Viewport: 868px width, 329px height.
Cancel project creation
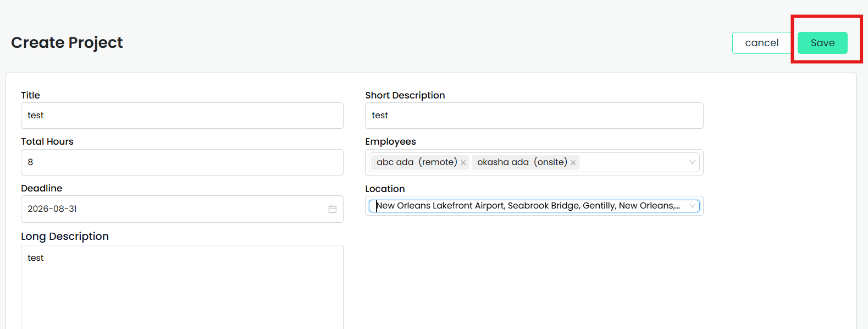[761, 43]
